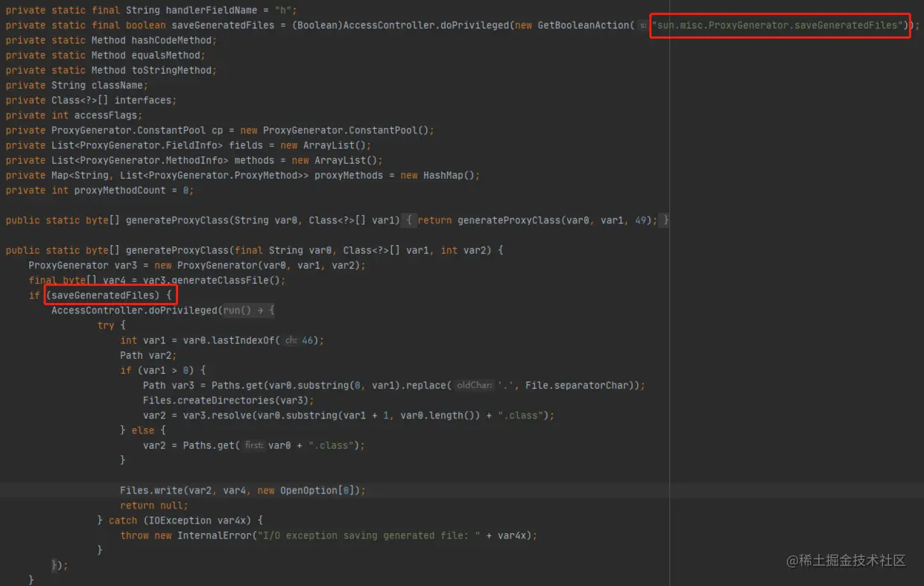Click the toStringMethod field

(x=171, y=70)
